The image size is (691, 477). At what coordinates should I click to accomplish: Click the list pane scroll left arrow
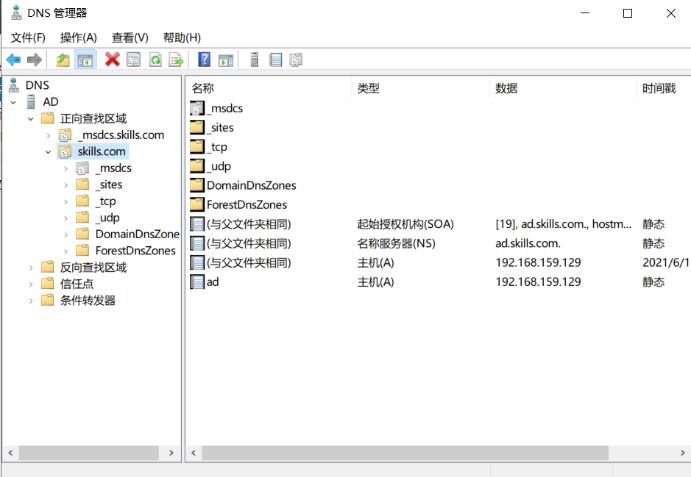point(193,453)
